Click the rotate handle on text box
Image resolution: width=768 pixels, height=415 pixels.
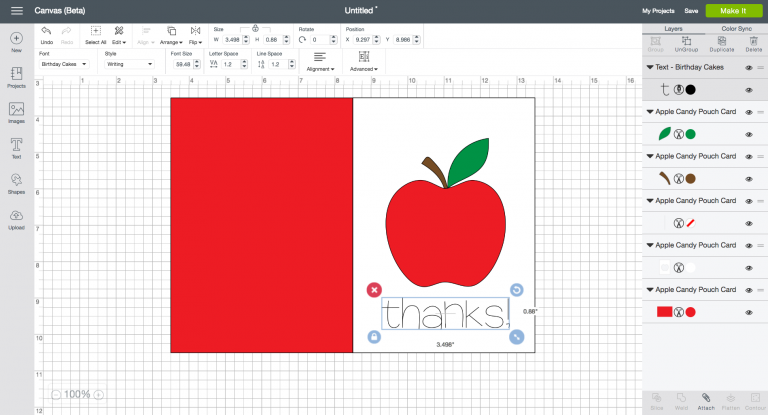tap(516, 290)
